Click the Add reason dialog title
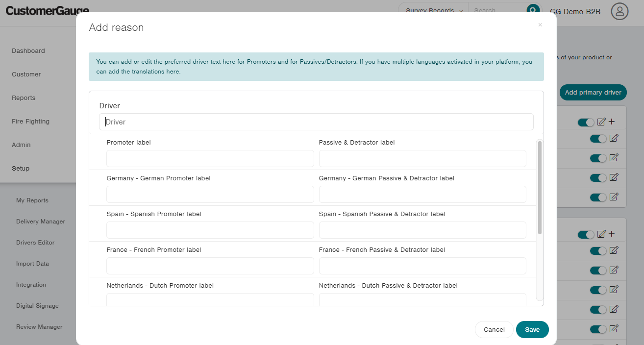 pyautogui.click(x=116, y=27)
